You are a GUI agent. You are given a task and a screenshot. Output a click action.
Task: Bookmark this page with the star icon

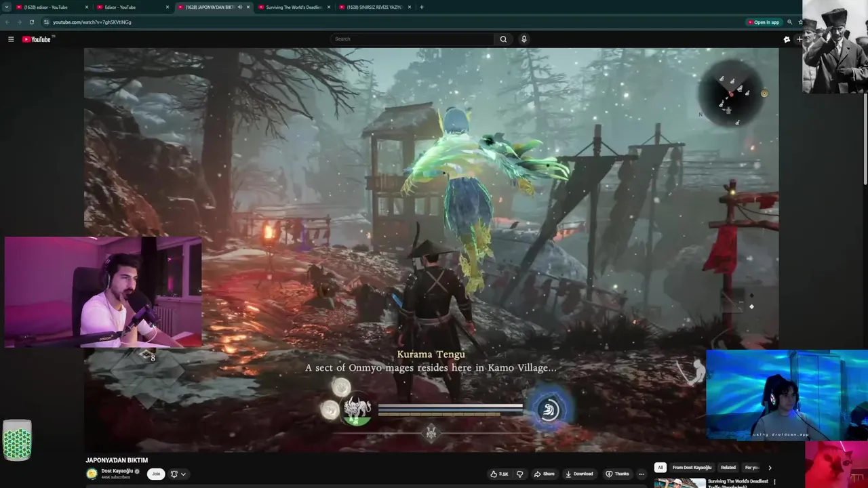[800, 22]
